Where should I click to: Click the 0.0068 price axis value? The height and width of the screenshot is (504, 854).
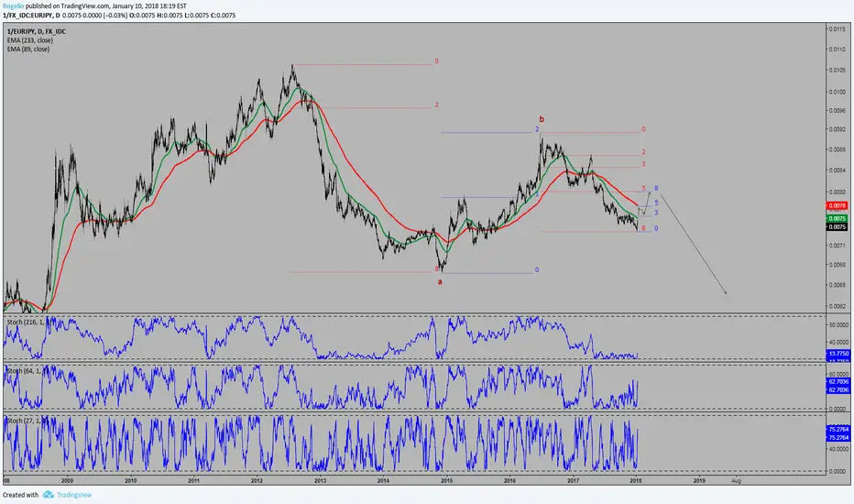[838, 264]
